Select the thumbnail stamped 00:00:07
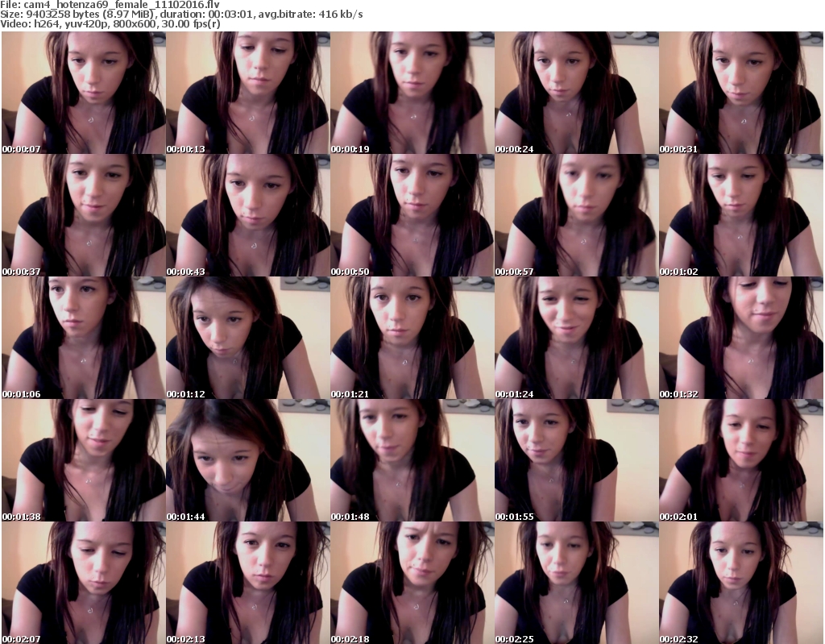 tap(84, 93)
